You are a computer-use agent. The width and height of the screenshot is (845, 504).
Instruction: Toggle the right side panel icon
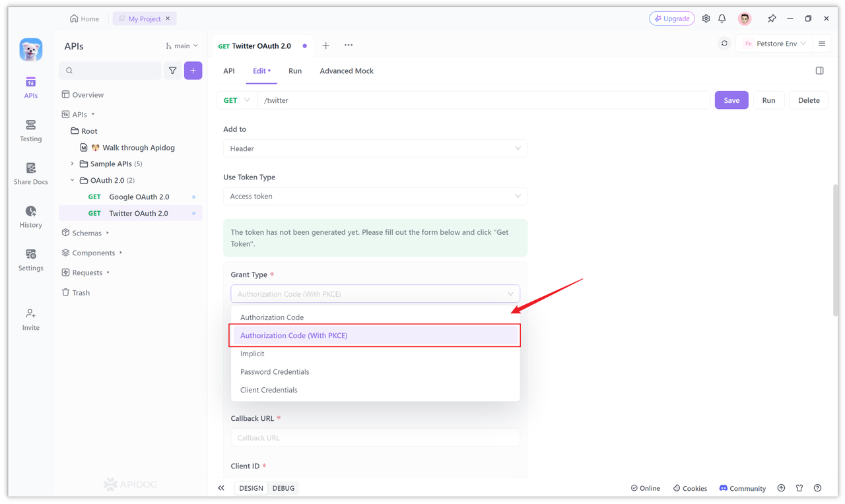(819, 71)
